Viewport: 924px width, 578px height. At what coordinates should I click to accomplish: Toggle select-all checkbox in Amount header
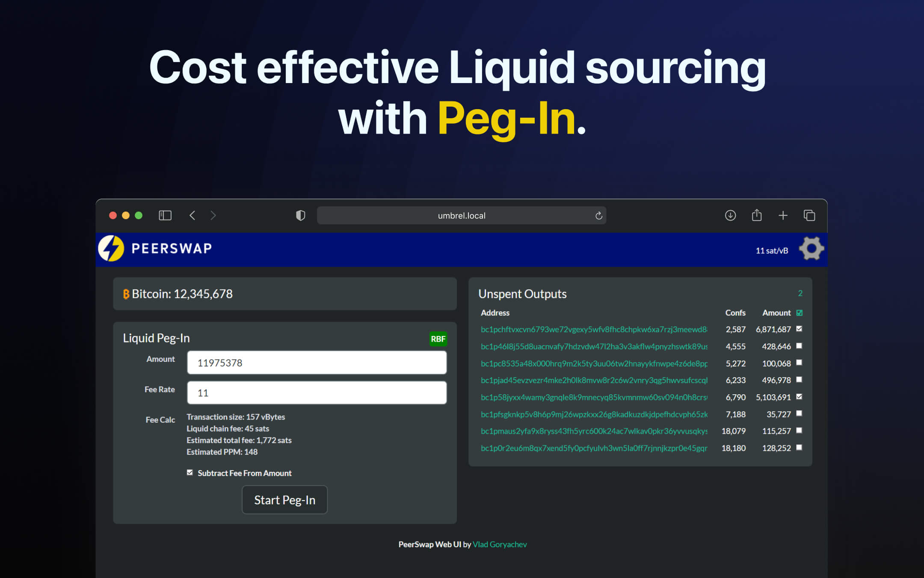(x=800, y=313)
